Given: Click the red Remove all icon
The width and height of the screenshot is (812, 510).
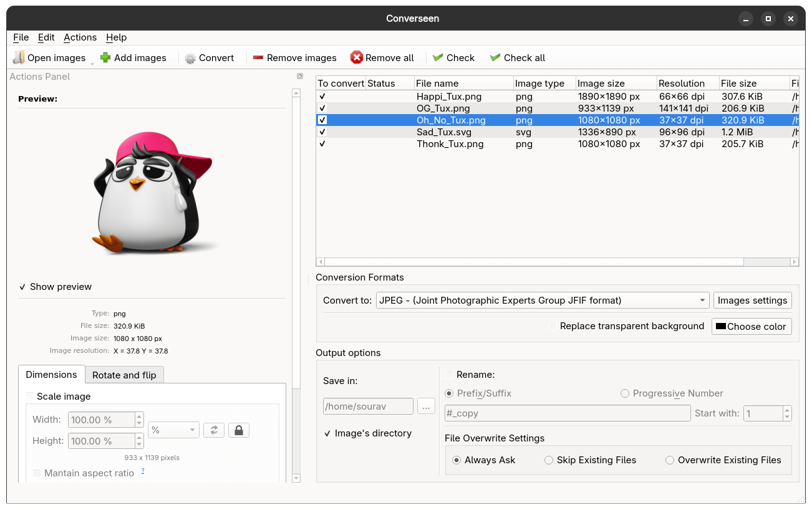Looking at the screenshot, I should click(357, 57).
